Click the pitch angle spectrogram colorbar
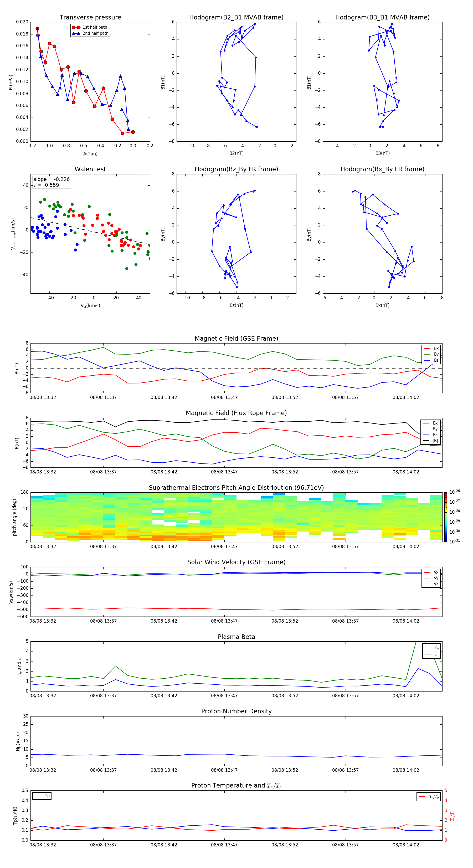 [446, 517]
